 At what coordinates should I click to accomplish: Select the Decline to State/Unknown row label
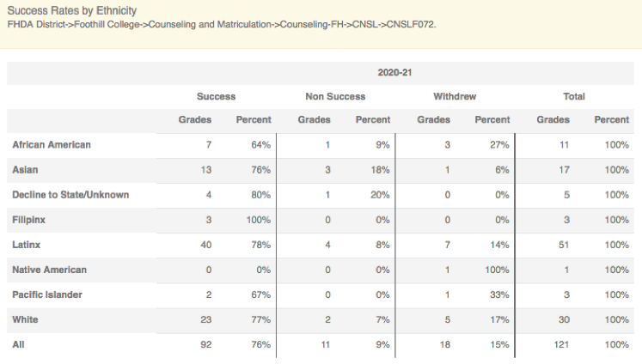[x=70, y=195]
